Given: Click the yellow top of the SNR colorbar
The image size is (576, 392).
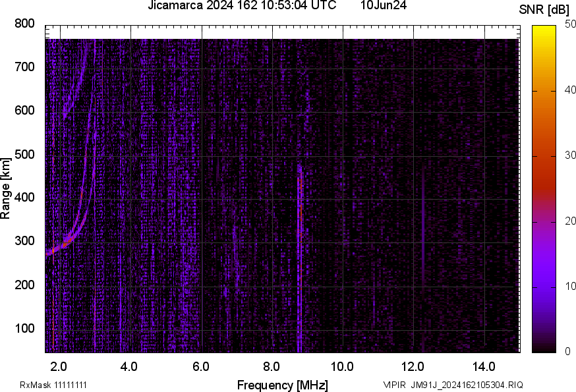Looking at the screenshot, I should pyautogui.click(x=544, y=28).
